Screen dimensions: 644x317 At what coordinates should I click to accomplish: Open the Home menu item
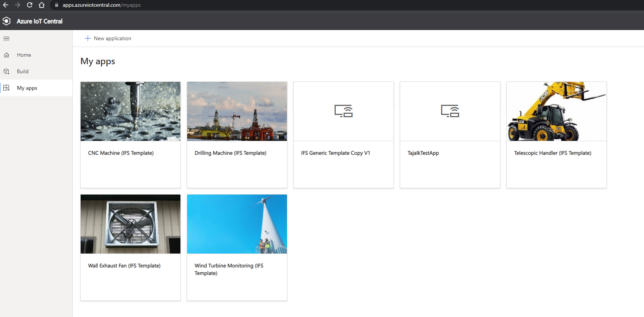click(24, 55)
